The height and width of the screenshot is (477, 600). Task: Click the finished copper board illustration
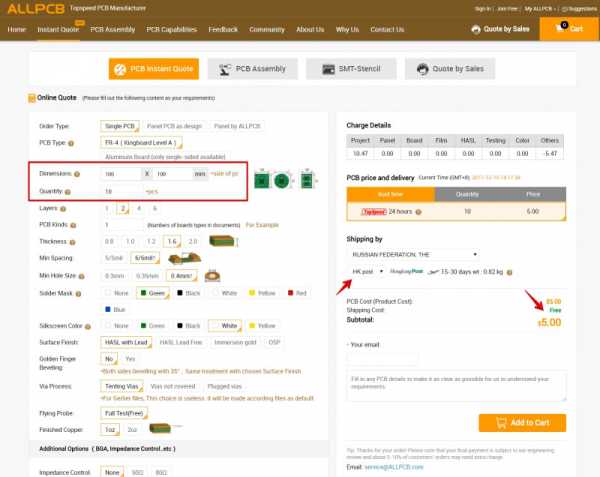[162, 428]
